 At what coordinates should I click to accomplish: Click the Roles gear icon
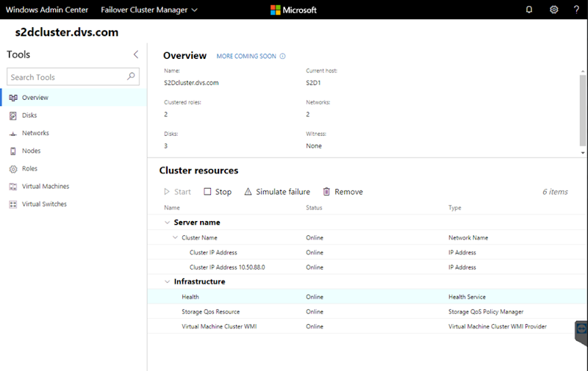coord(13,169)
